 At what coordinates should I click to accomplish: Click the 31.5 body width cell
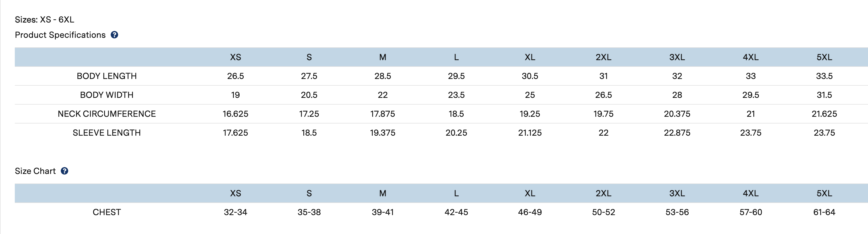point(824,95)
